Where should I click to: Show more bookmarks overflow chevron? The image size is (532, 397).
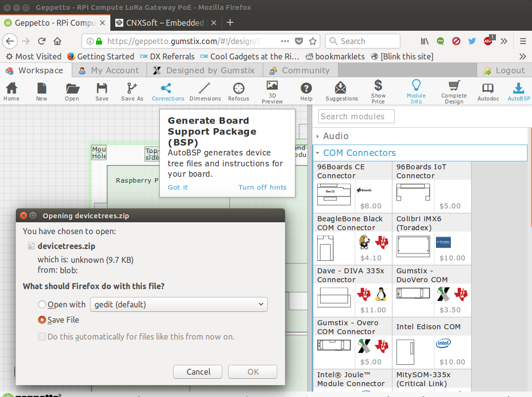[523, 56]
